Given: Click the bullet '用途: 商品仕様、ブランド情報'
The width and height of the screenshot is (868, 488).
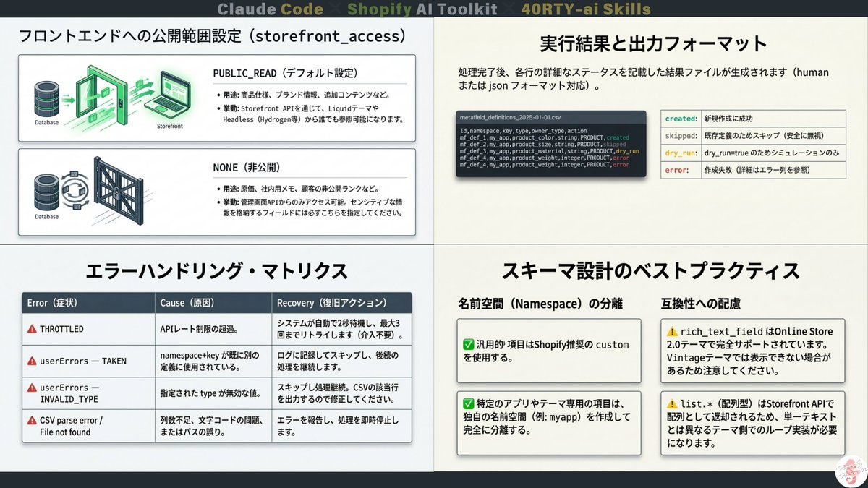Looking at the screenshot, I should click(x=304, y=95).
